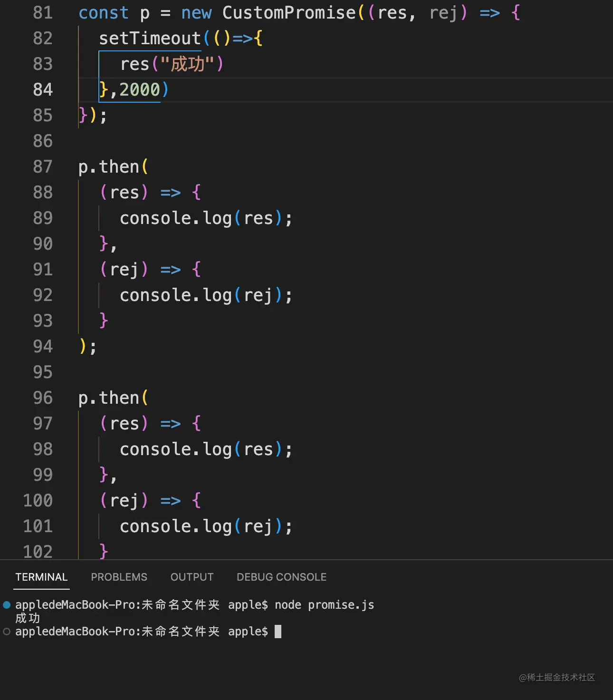
Task: Open the OUTPUT tab
Action: 192,577
